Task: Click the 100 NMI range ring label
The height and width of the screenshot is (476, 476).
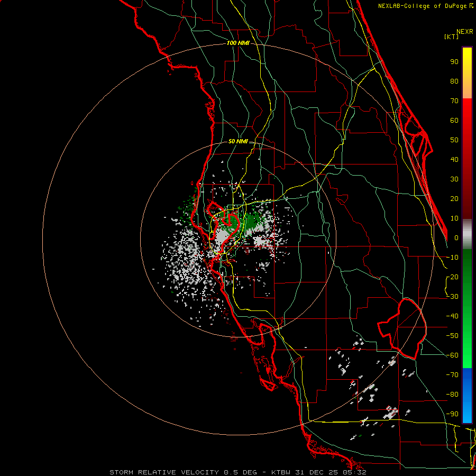Action: pyautogui.click(x=238, y=43)
